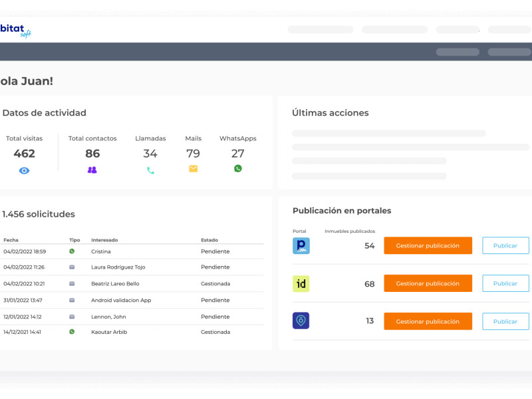Image resolution: width=532 pixels, height=399 pixels.
Task: Click the purple contacts icon under Total contactos
Action: point(92,170)
